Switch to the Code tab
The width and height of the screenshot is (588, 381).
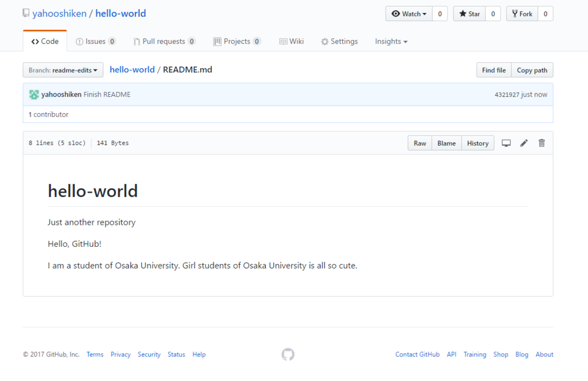(x=45, y=41)
